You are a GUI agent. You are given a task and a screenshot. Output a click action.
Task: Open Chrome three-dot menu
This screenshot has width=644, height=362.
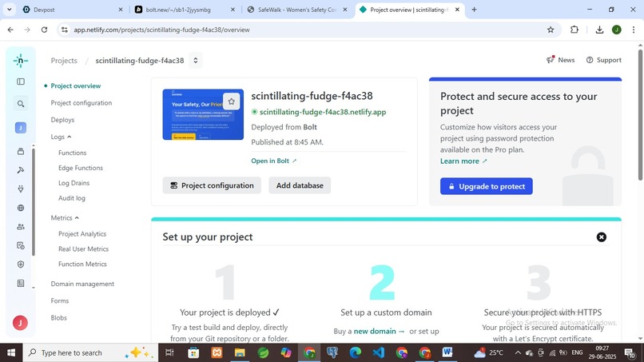pyautogui.click(x=634, y=30)
